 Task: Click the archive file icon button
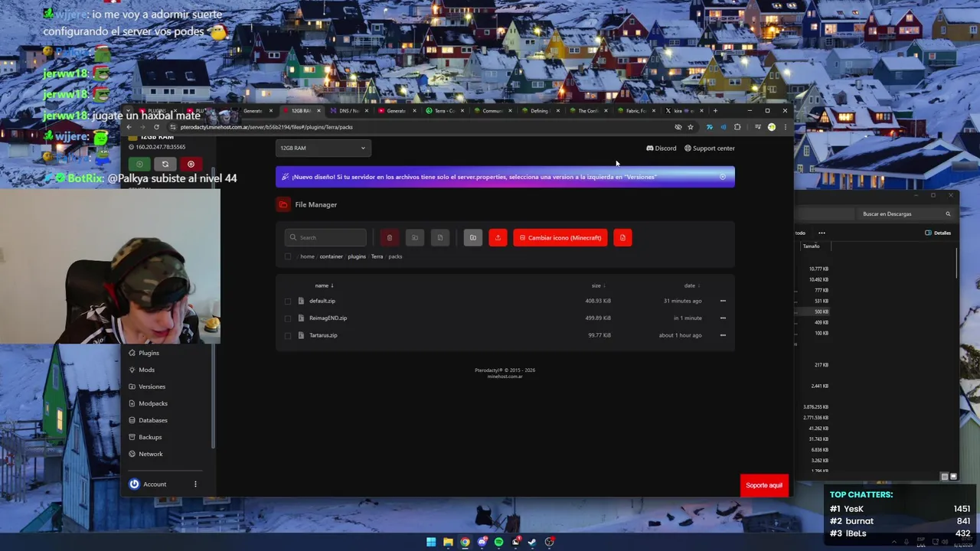(x=439, y=238)
